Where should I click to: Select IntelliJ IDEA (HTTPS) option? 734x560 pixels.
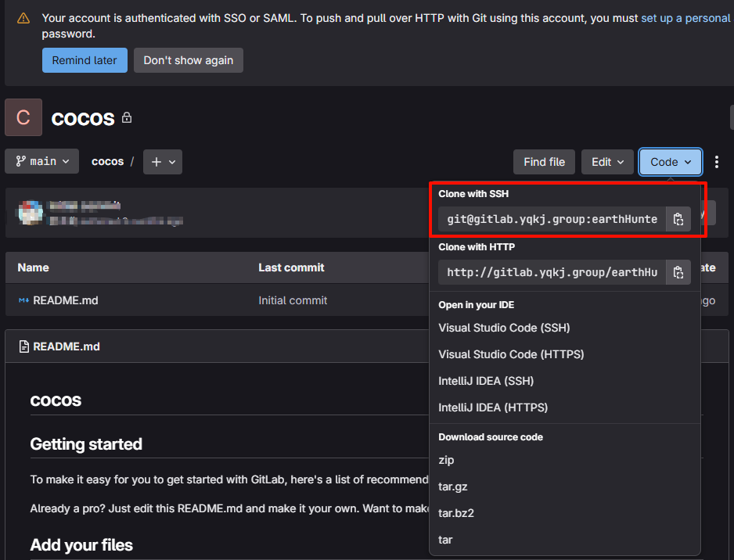click(x=497, y=407)
